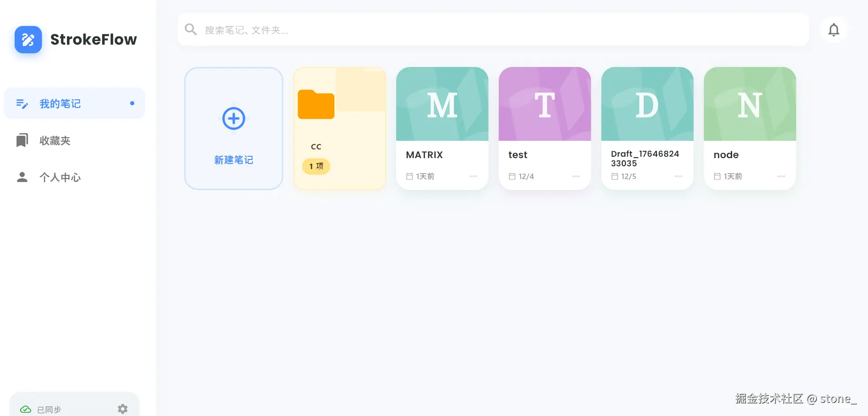Click the calendar icon on MATRIX card
This screenshot has height=416, width=868.
pyautogui.click(x=409, y=176)
